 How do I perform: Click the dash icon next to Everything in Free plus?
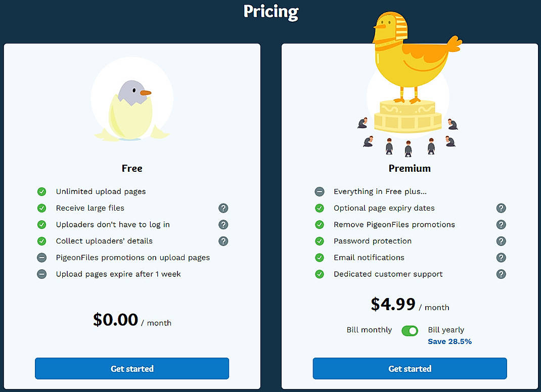point(319,191)
